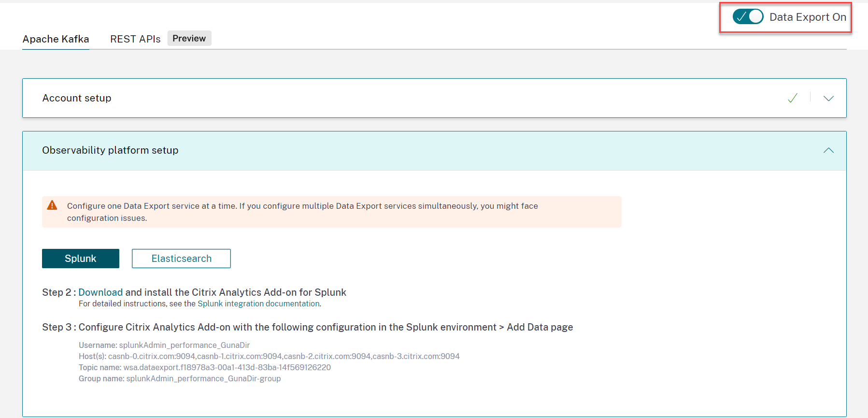Select the Splunk platform button
Viewport: 868px width, 418px height.
[x=81, y=259]
